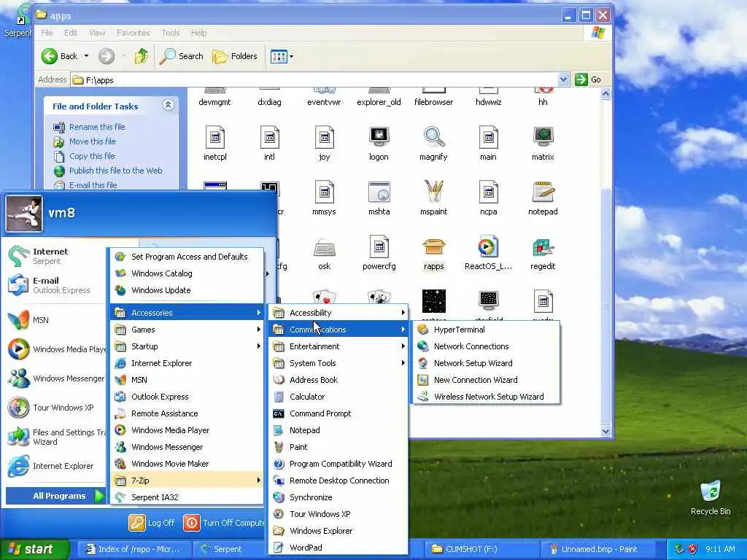
Task: Expand the Games submenu
Action: click(x=187, y=330)
